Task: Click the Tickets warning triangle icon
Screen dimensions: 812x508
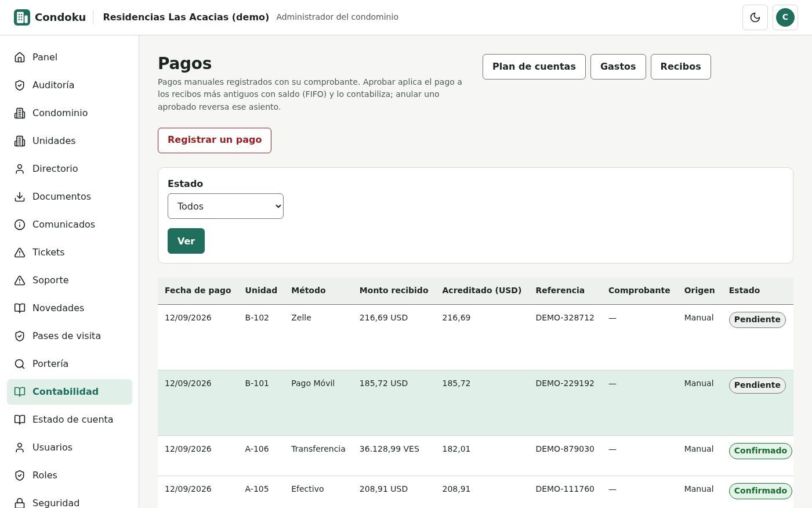Action: 20,252
